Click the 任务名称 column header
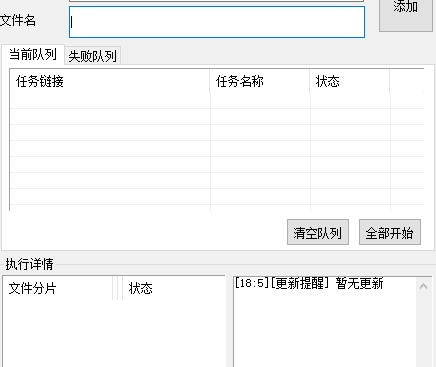436x367 pixels. [260, 81]
